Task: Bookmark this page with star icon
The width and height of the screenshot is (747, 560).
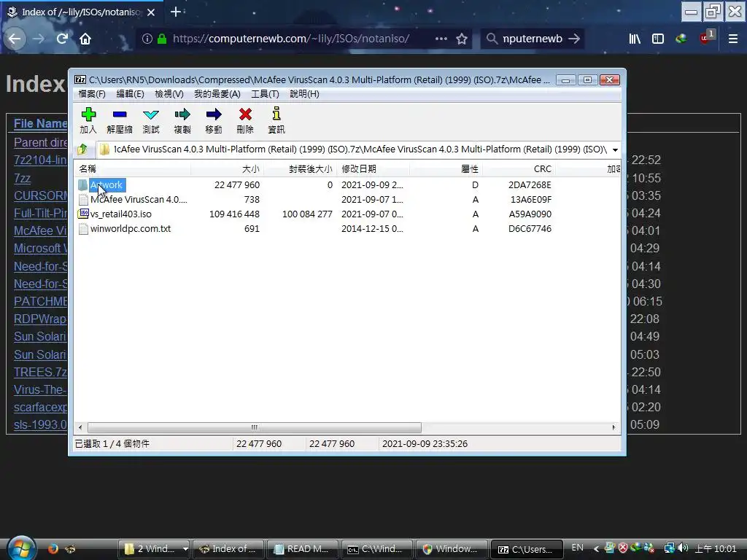Action: click(462, 39)
